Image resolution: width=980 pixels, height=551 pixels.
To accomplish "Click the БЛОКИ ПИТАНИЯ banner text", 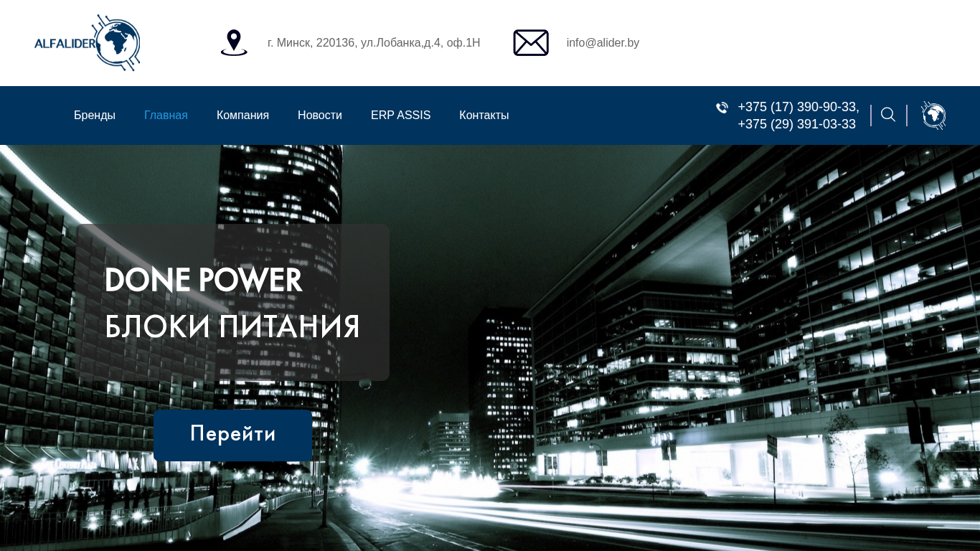I will tap(232, 326).
